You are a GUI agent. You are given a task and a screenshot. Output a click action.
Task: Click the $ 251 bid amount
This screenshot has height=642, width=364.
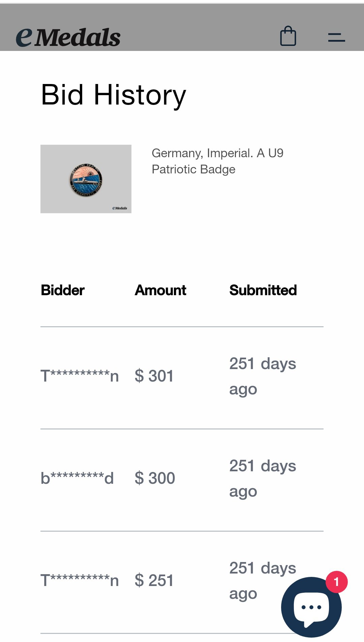[154, 580]
